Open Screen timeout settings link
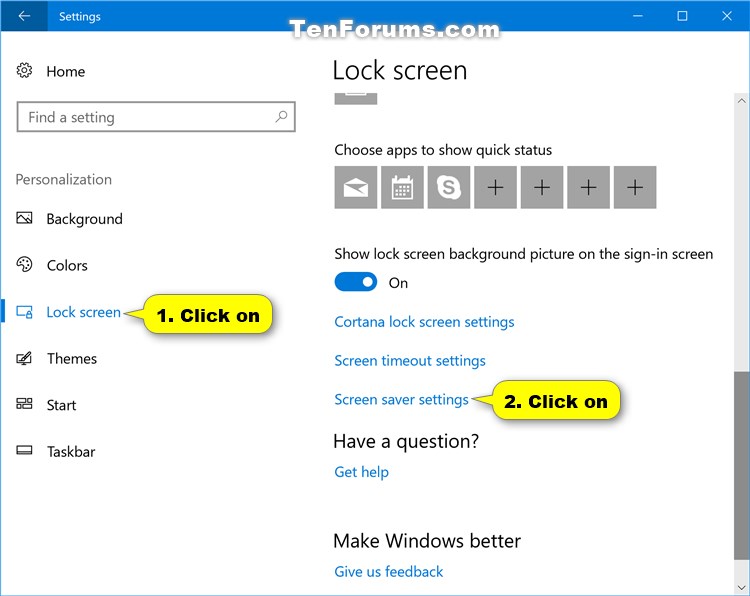The height and width of the screenshot is (596, 750). pyautogui.click(x=410, y=361)
